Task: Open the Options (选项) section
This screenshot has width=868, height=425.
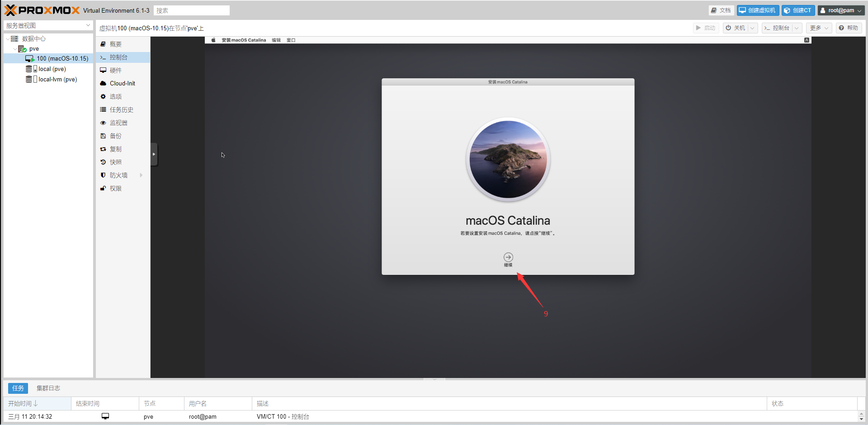Action: [x=115, y=97]
